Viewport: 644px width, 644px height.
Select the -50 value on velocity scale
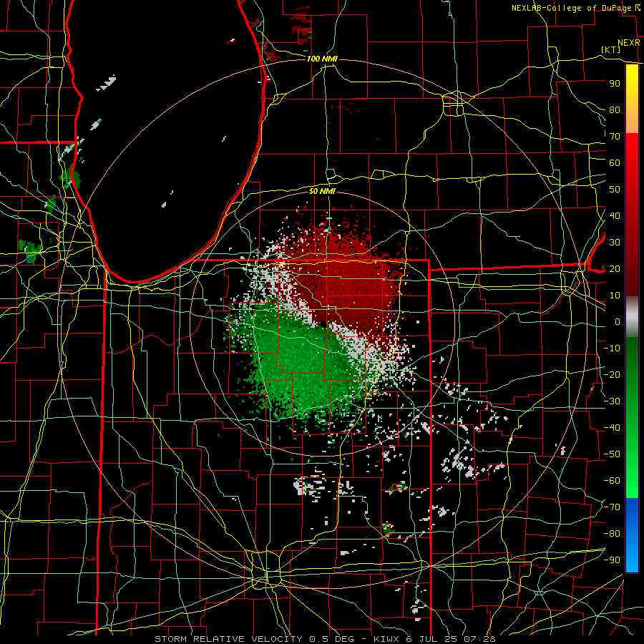(612, 454)
